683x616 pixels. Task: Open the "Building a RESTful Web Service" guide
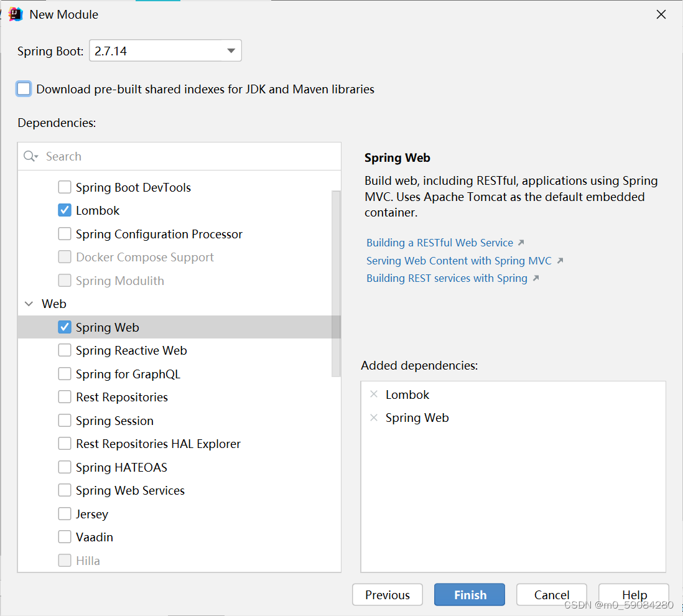coord(440,242)
